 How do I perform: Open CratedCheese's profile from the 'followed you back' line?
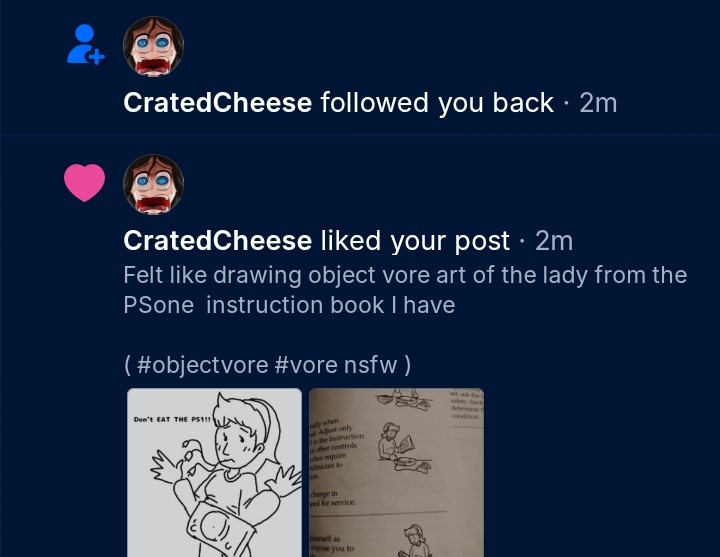[x=217, y=103]
